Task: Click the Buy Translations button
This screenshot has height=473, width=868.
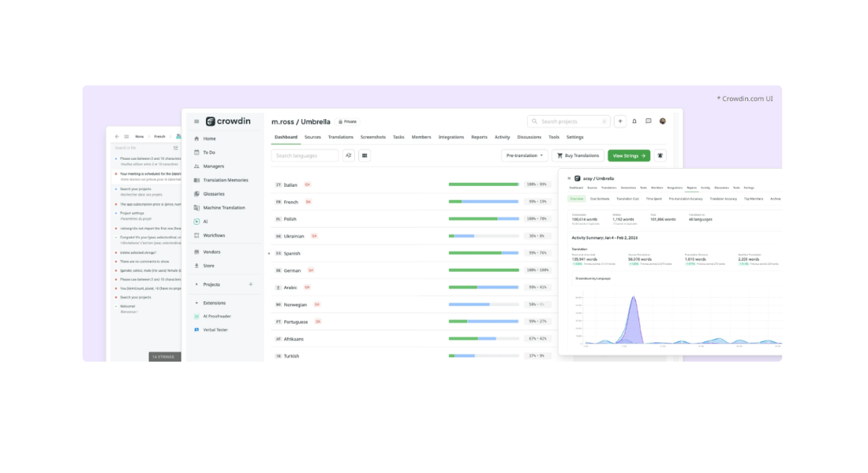Action: coord(578,156)
